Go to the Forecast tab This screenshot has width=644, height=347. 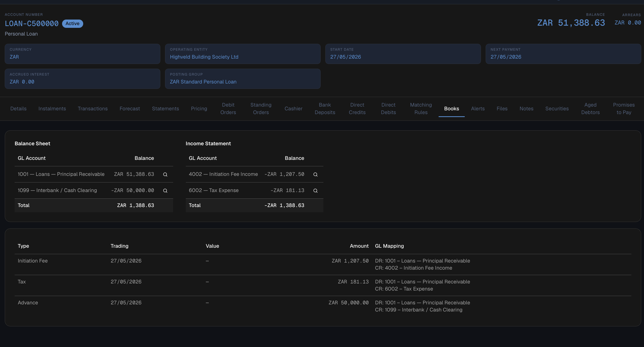click(x=130, y=109)
